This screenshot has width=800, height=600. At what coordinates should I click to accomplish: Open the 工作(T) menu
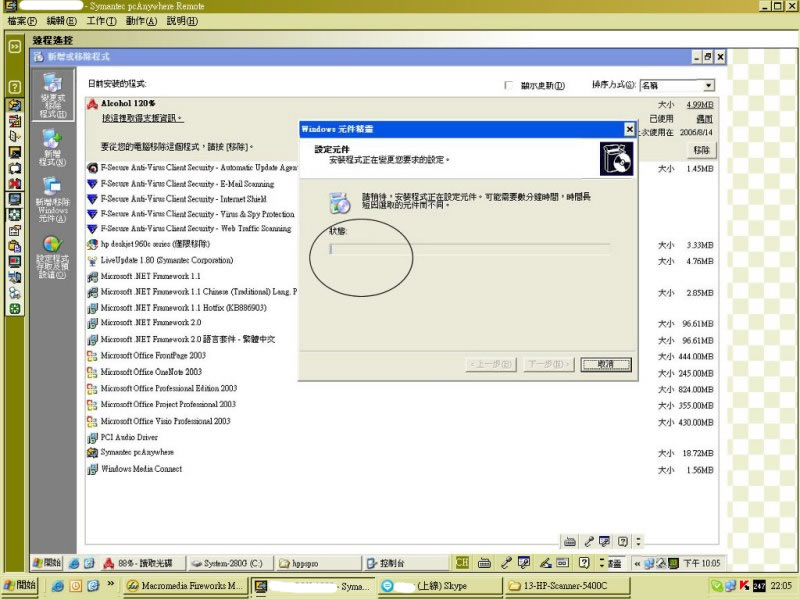click(101, 21)
